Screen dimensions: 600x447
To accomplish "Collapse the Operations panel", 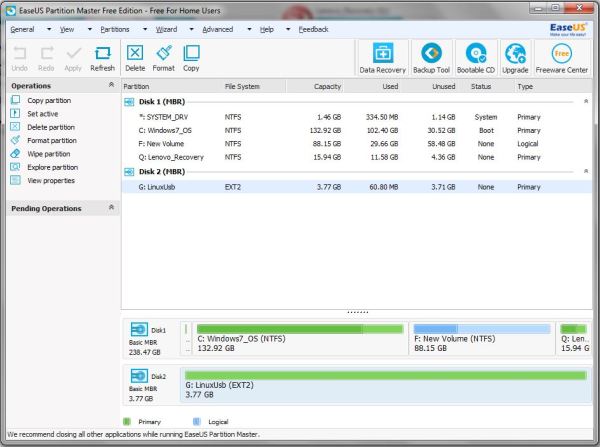I will pos(111,85).
